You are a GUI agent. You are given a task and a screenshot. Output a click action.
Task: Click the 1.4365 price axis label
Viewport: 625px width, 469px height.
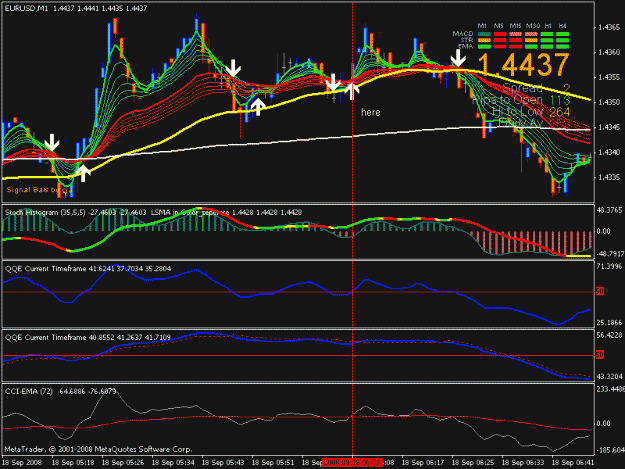tap(609, 27)
